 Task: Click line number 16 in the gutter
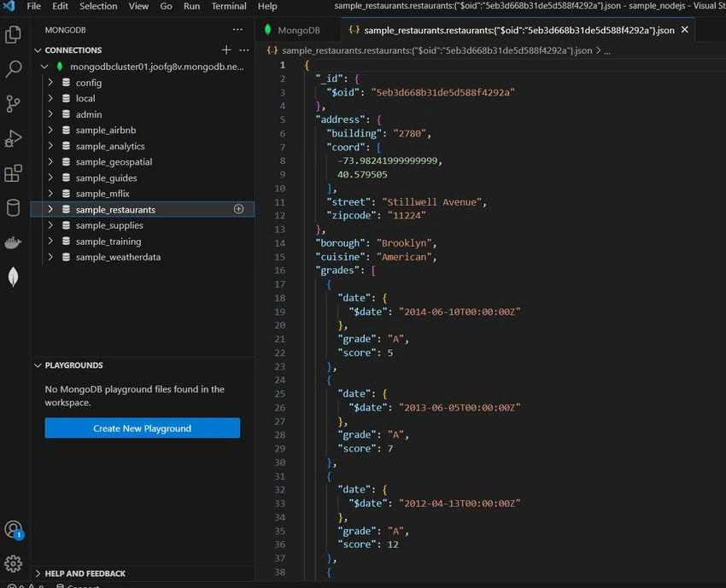279,271
